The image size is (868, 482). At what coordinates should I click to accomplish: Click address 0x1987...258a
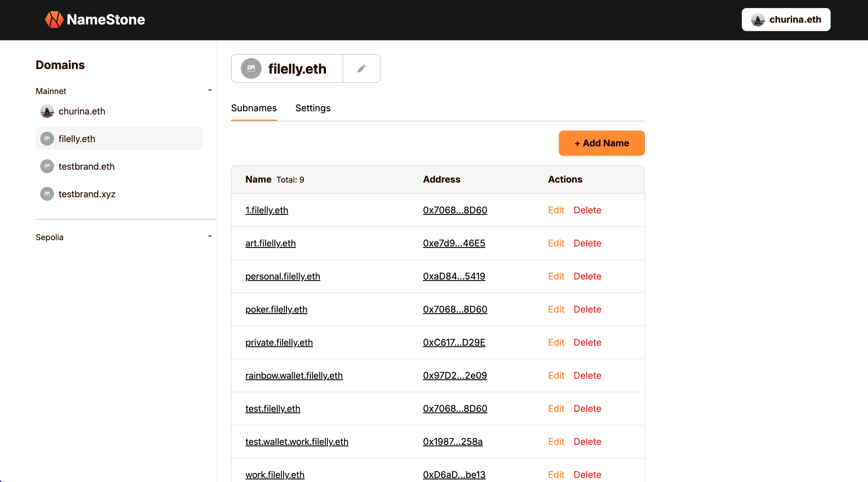(x=452, y=442)
